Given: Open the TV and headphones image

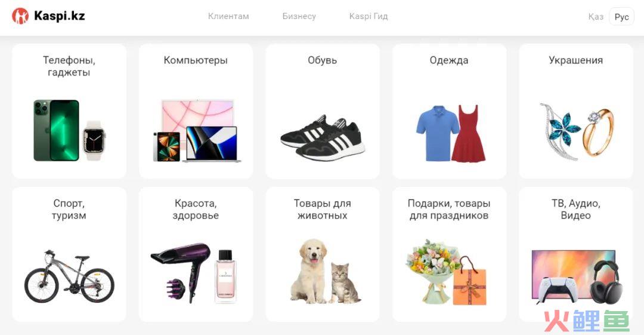Looking at the screenshot, I should click(x=577, y=276).
